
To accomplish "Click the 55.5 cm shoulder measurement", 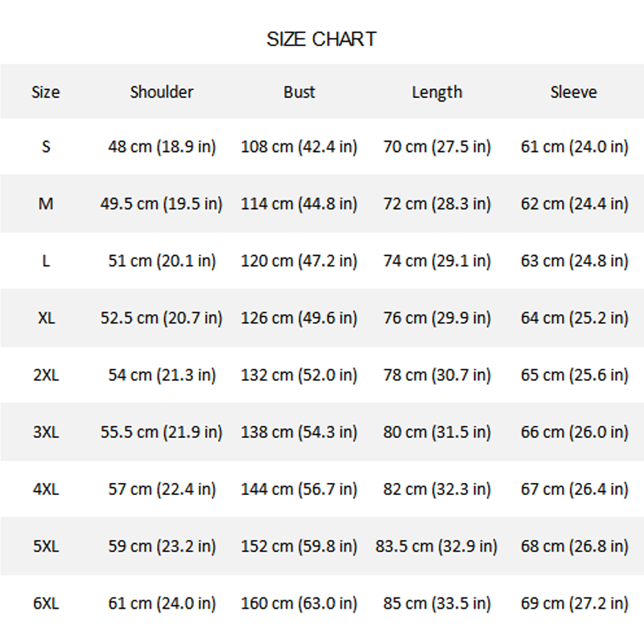I will [162, 432].
